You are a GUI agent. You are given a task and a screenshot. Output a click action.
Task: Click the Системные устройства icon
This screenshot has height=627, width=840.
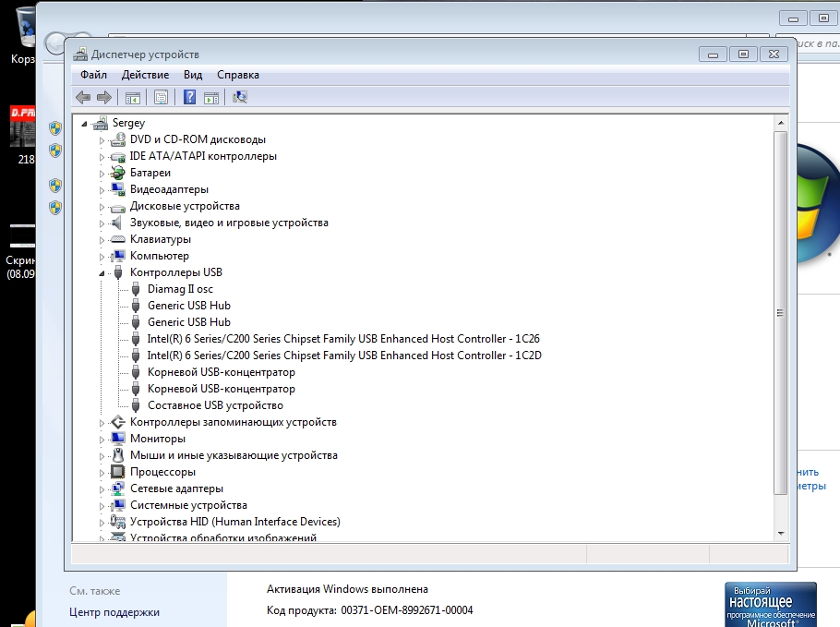click(x=118, y=505)
